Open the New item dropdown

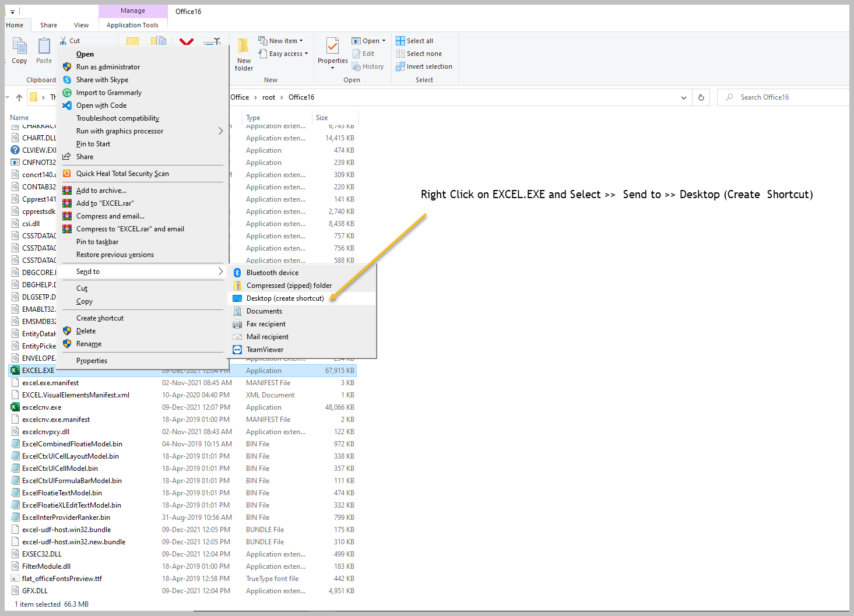point(301,41)
